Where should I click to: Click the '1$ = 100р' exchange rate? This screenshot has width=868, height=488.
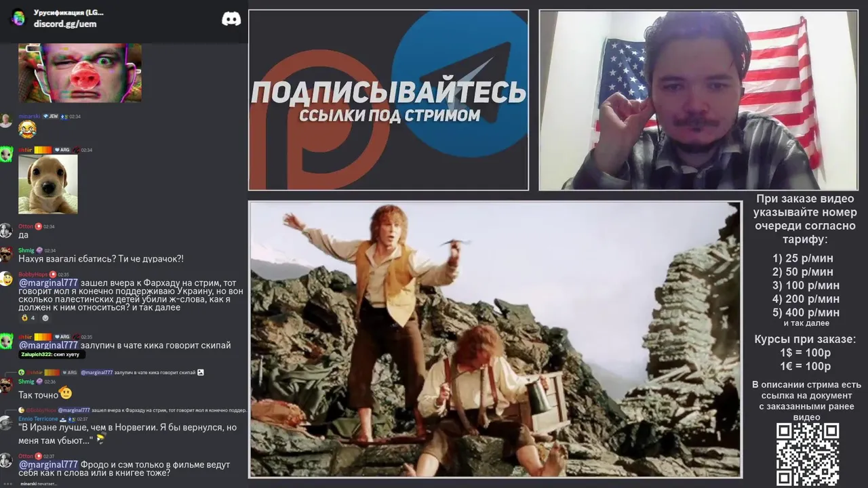pos(805,352)
